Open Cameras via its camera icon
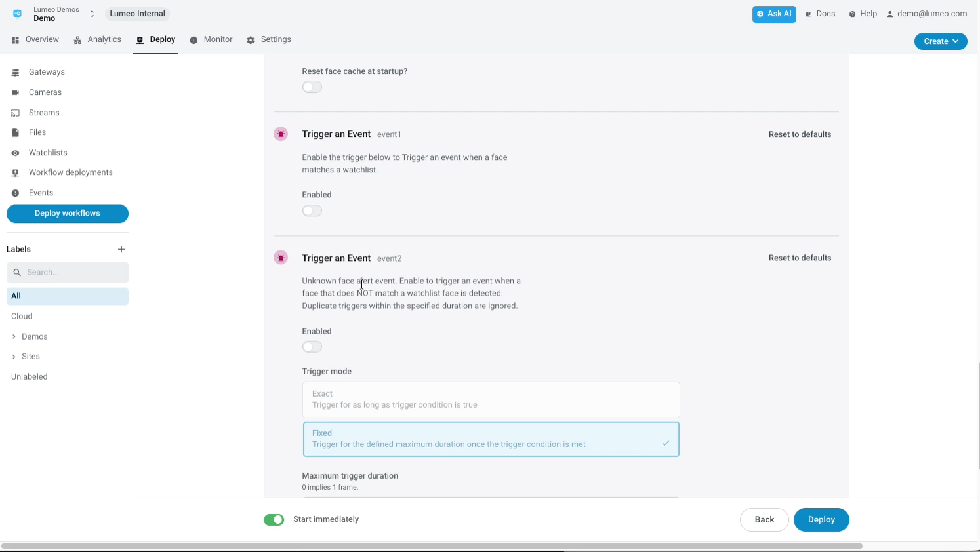The height and width of the screenshot is (552, 980). coord(15,92)
